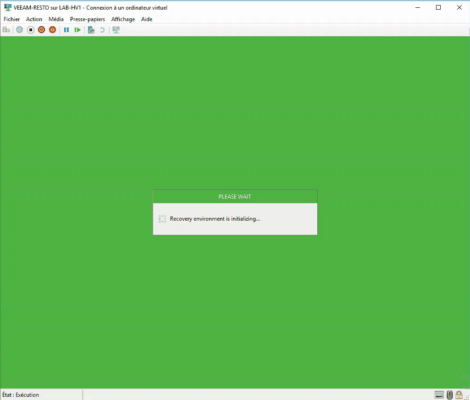The width and height of the screenshot is (470, 400).
Task: Minimize the virtual machine connection window
Action: pos(417,7)
